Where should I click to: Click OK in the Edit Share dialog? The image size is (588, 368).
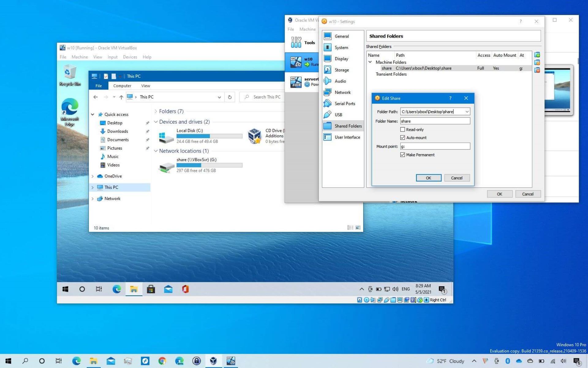click(x=428, y=178)
